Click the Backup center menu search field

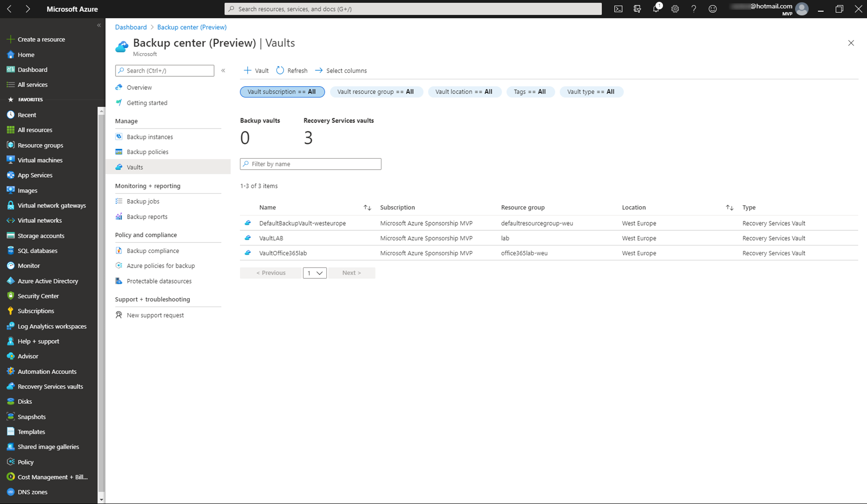[165, 71]
